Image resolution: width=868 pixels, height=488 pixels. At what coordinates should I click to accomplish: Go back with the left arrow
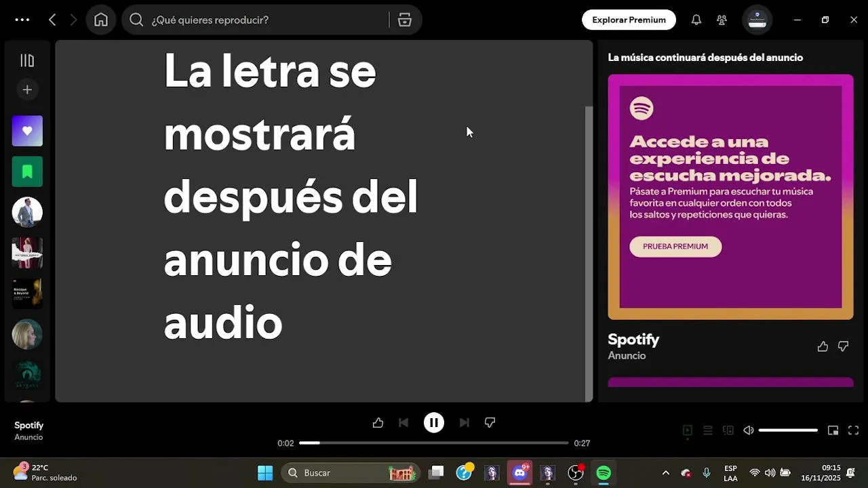(52, 20)
